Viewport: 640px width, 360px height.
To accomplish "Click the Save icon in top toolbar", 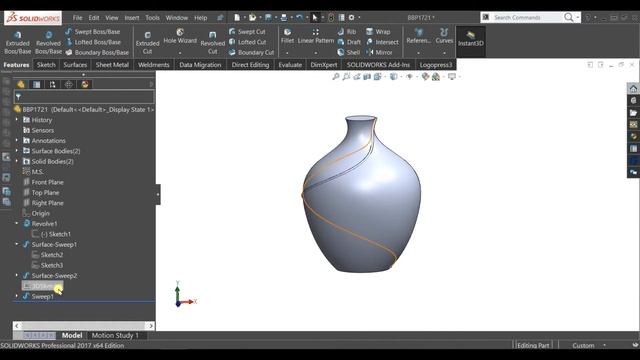I will pos(268,18).
